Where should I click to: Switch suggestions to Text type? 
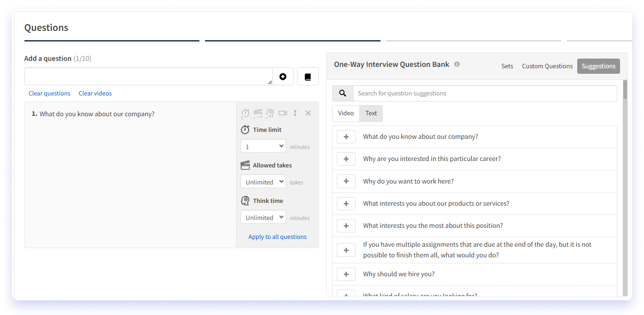click(x=371, y=113)
